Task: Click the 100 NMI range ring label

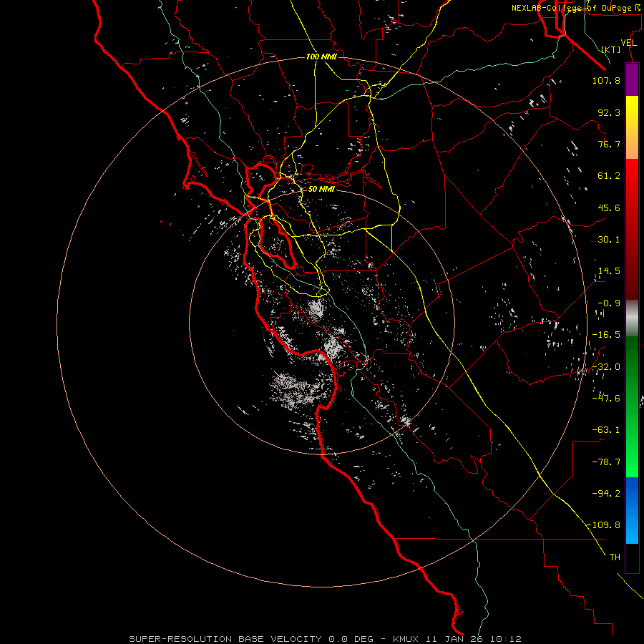Action: coord(321,57)
